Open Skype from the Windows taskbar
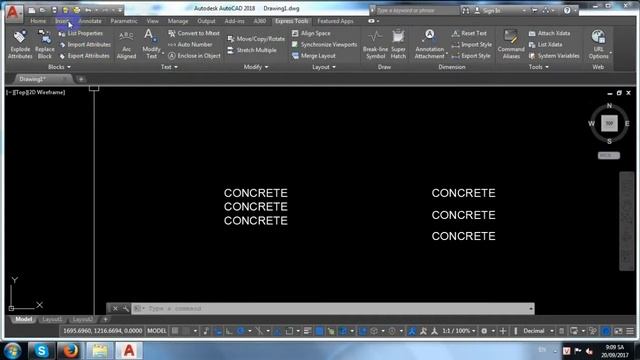The image size is (640, 360). tap(41, 351)
